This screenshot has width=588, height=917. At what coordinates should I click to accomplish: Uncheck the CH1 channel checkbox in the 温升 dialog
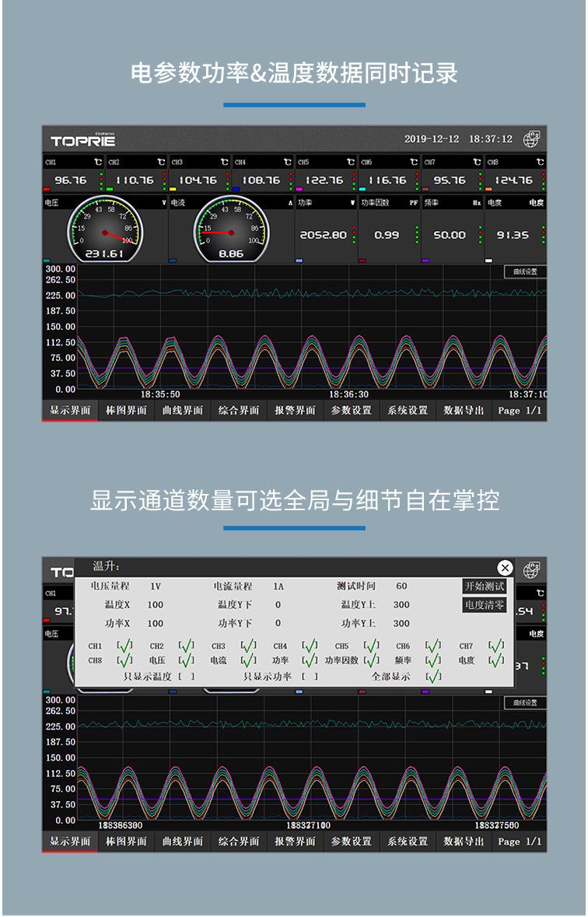coord(124,646)
